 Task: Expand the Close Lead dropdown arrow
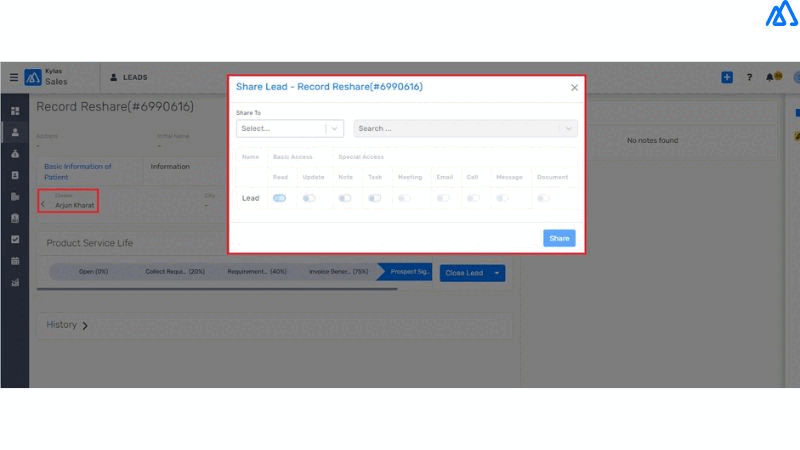coord(497,273)
